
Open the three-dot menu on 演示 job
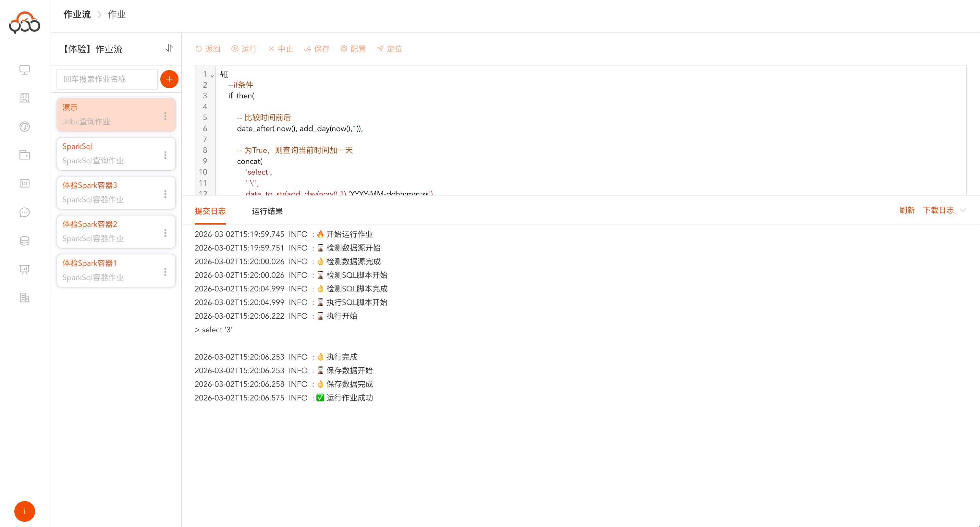click(x=165, y=116)
